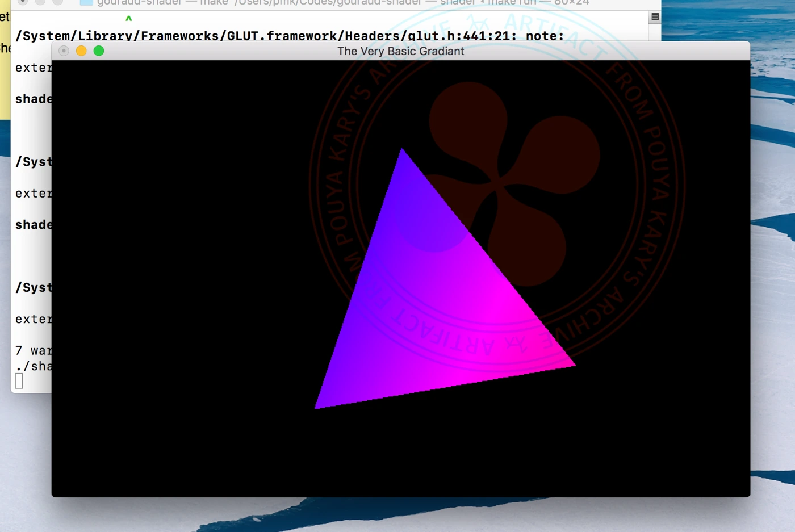Click the glut.h:441:21 note line
Screen dimensions: 795x532
coord(290,36)
